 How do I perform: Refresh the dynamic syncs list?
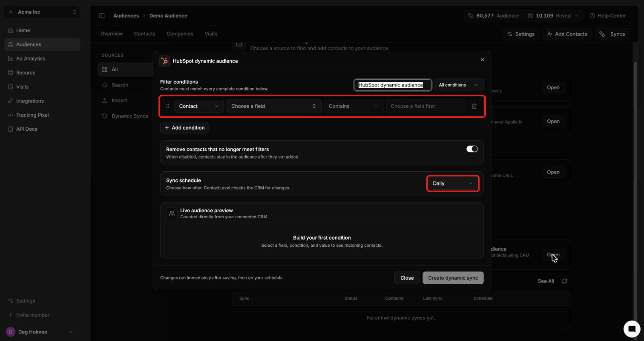pyautogui.click(x=565, y=281)
